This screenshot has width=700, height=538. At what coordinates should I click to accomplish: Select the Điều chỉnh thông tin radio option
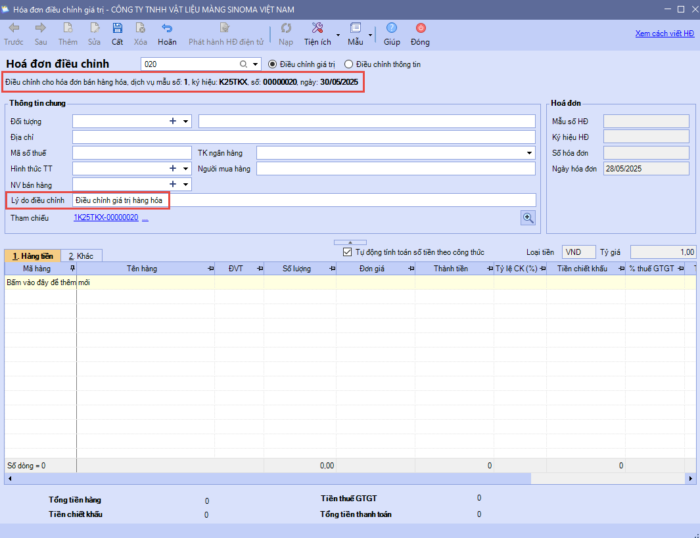(348, 64)
